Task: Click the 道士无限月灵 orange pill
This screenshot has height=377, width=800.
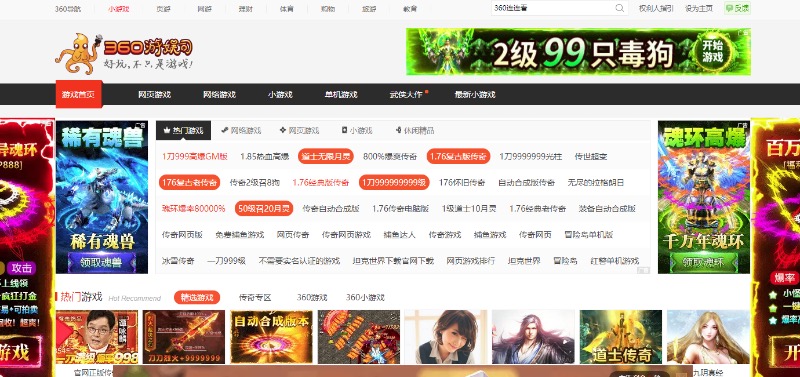Action: 326,157
